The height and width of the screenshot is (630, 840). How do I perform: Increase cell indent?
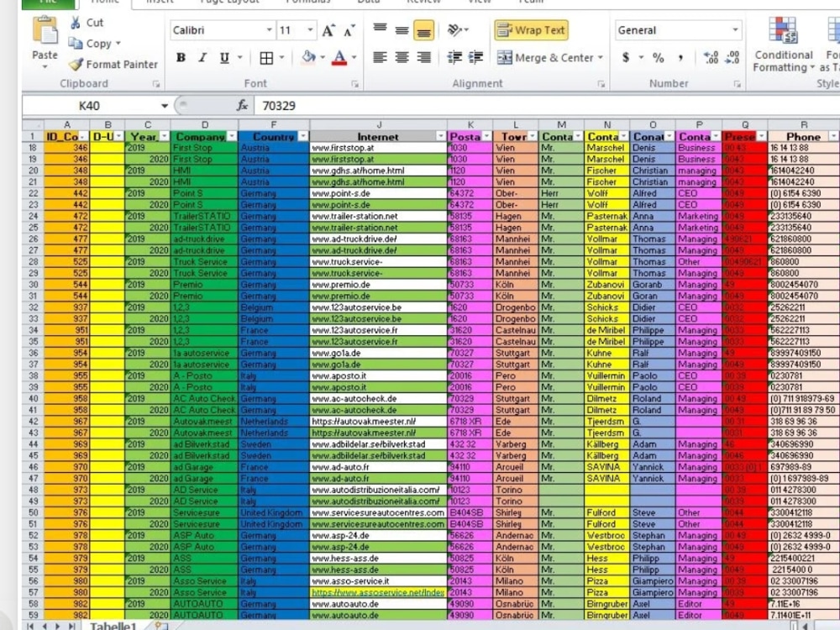tap(475, 57)
